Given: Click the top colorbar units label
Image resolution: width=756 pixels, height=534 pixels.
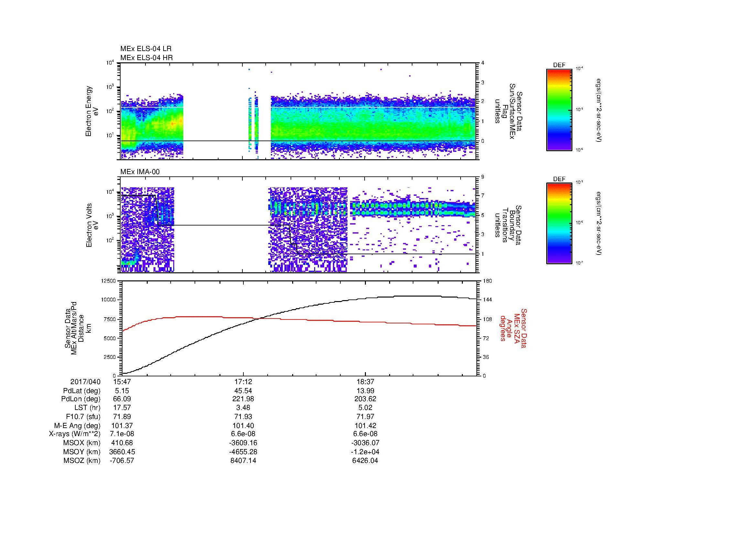Looking at the screenshot, I should click(x=599, y=110).
